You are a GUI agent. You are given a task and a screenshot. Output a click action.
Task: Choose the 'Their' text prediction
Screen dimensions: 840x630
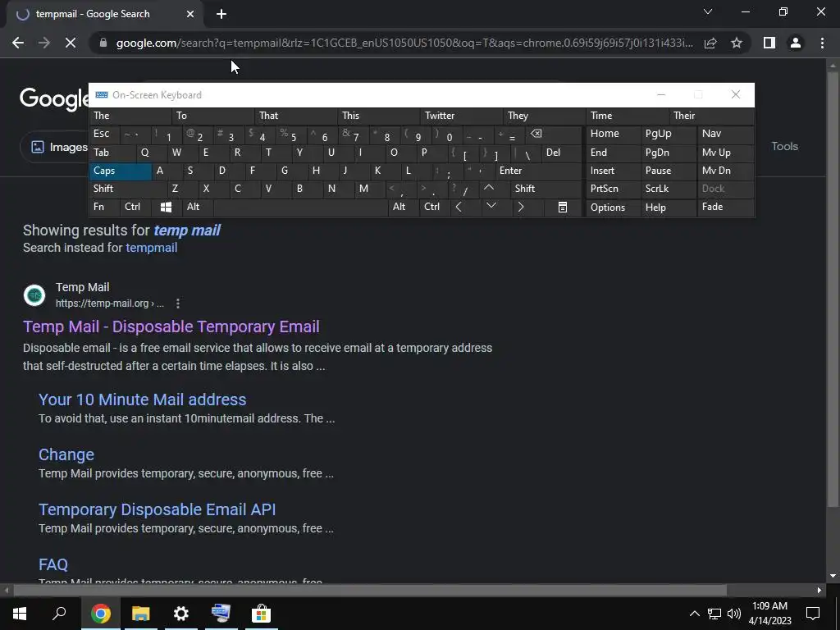711,116
